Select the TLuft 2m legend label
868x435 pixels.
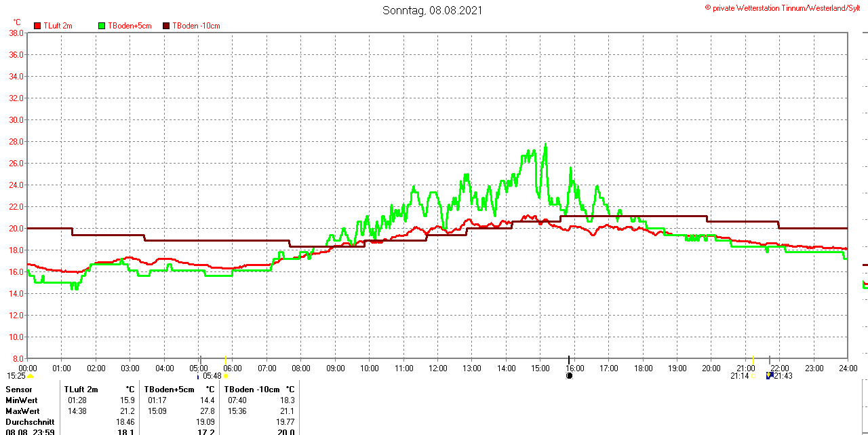[x=58, y=26]
